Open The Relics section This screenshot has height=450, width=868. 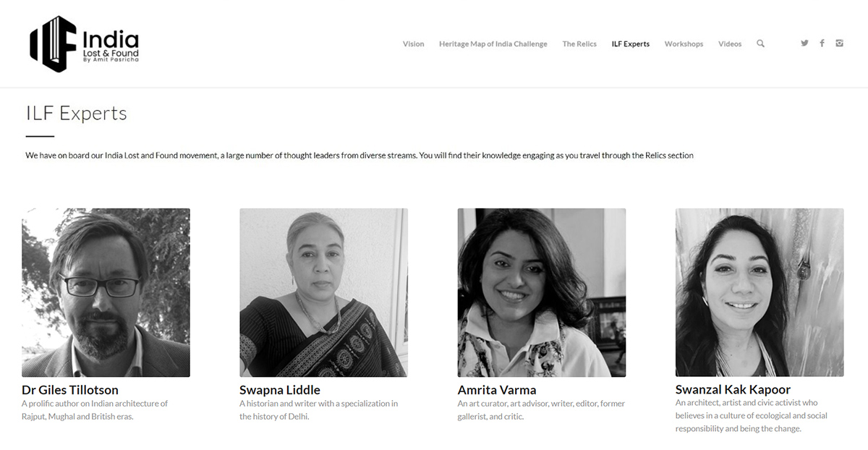tap(579, 43)
